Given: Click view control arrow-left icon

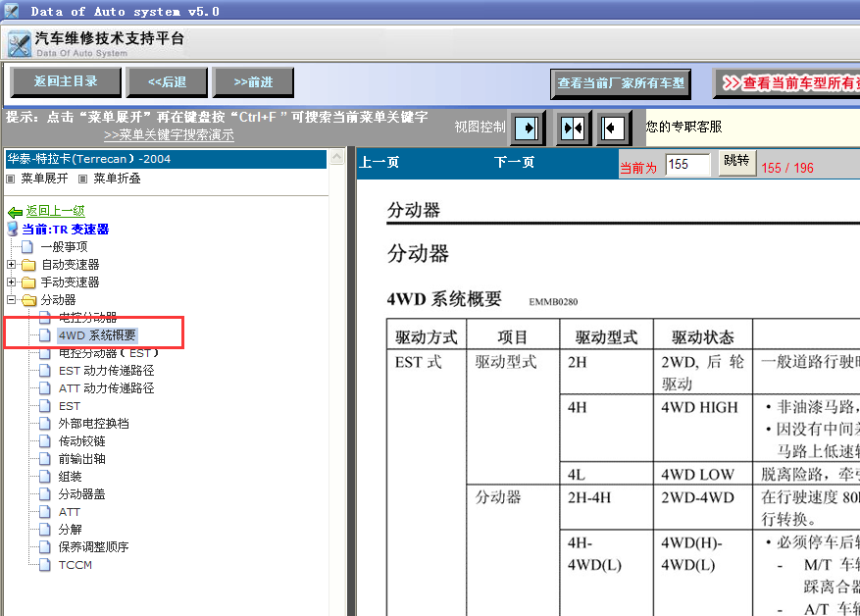Looking at the screenshot, I should click(614, 128).
